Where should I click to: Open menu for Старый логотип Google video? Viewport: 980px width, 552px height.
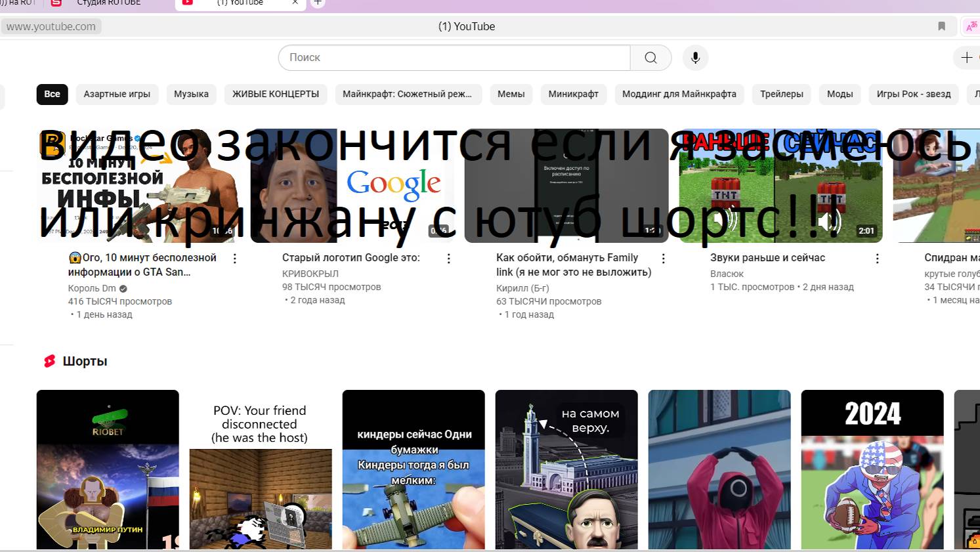coord(449,259)
